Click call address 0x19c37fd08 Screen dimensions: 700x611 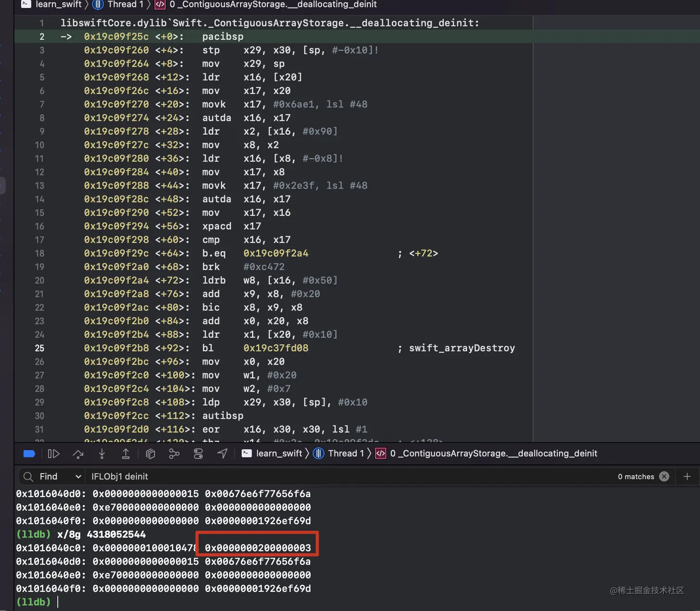276,348
